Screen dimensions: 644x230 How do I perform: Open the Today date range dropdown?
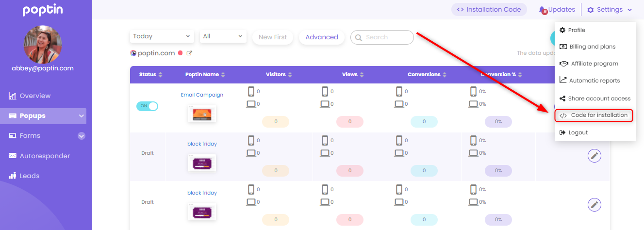[x=162, y=36]
